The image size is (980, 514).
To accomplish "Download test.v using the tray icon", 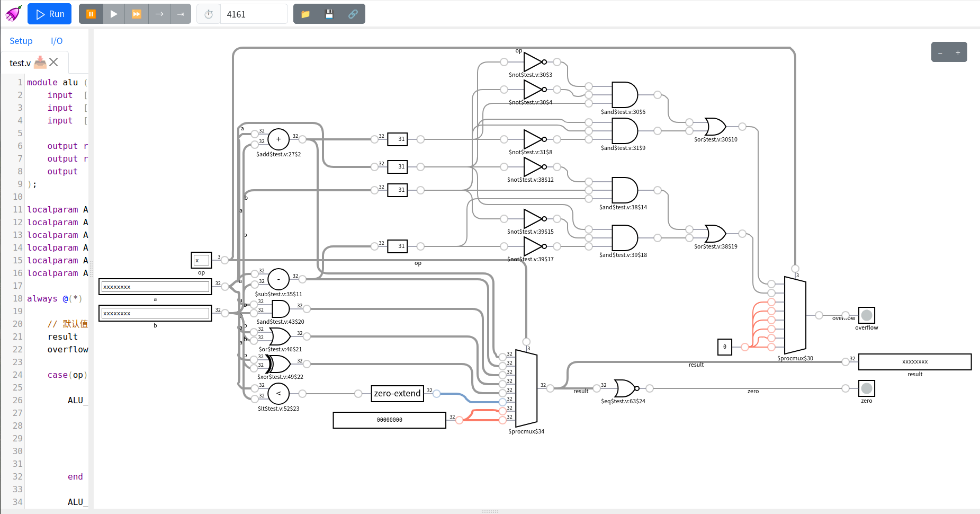I will [x=40, y=63].
